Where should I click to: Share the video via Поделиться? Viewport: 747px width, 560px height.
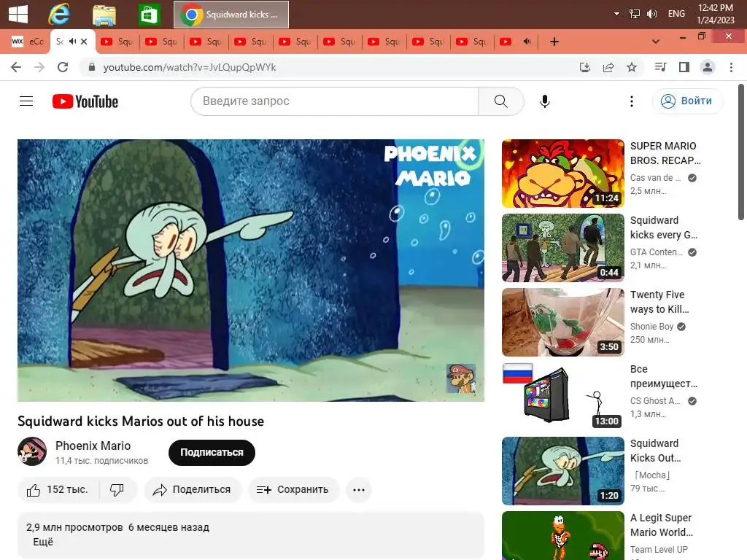click(193, 489)
